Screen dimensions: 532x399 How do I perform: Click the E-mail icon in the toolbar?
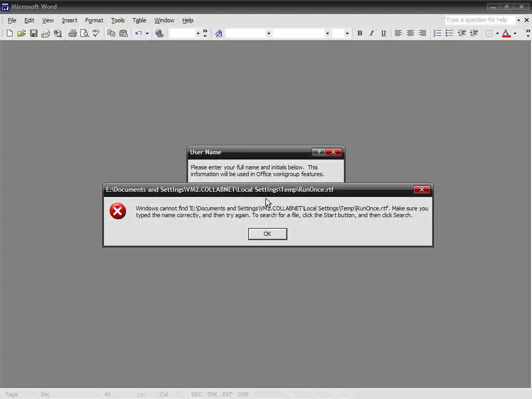[x=46, y=33]
